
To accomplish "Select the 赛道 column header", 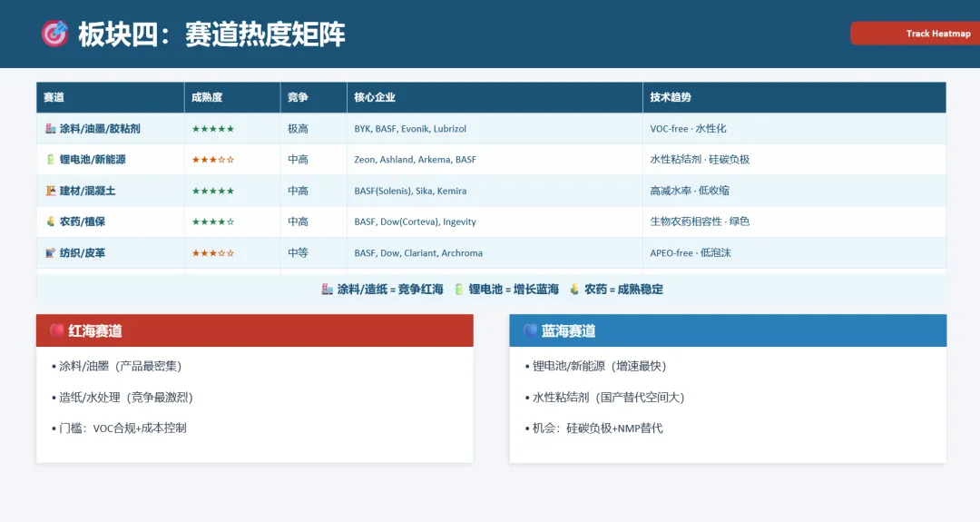I will (110, 97).
